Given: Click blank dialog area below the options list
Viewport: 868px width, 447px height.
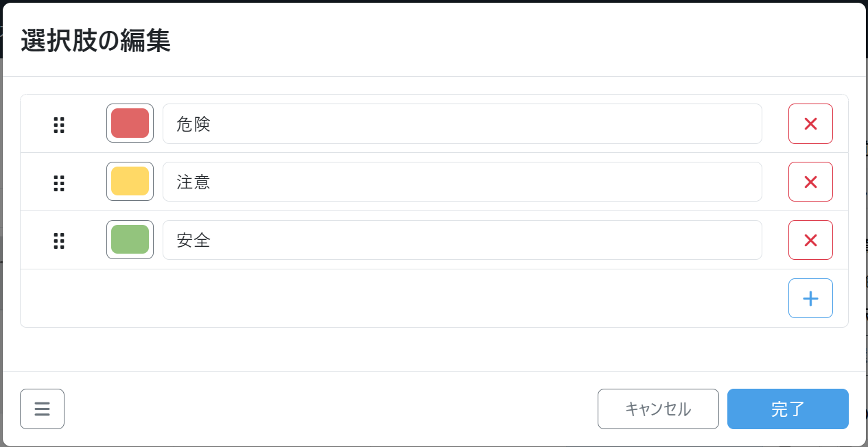Looking at the screenshot, I should point(434,350).
